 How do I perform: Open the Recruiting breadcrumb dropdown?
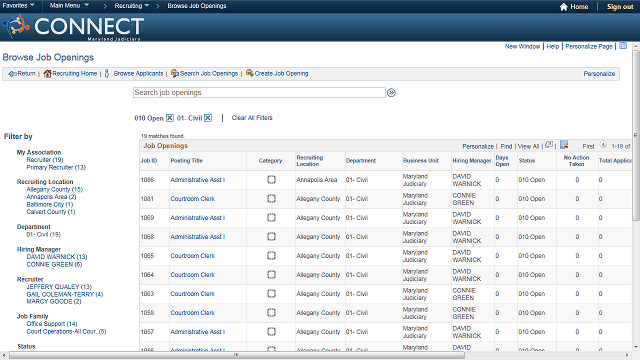tap(131, 6)
